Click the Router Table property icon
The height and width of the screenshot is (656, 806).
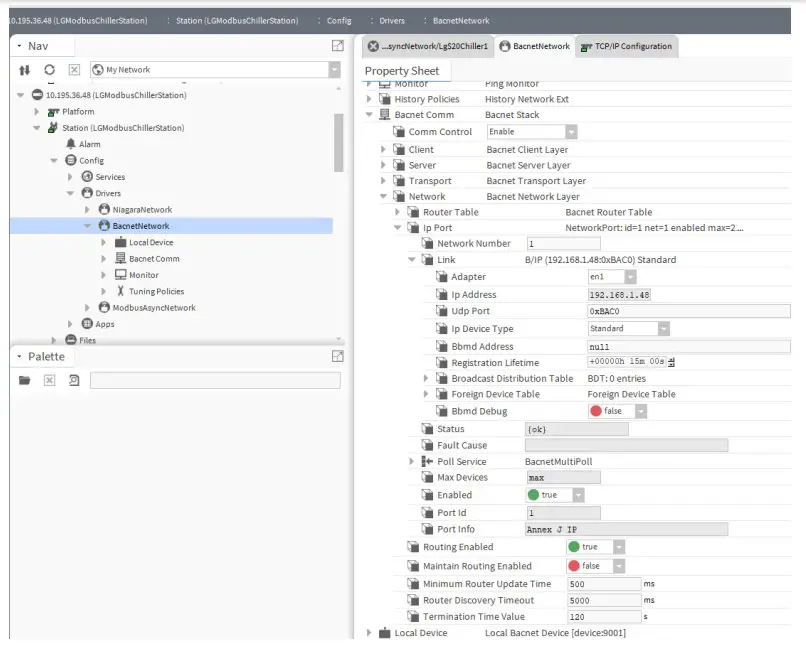pyautogui.click(x=413, y=212)
